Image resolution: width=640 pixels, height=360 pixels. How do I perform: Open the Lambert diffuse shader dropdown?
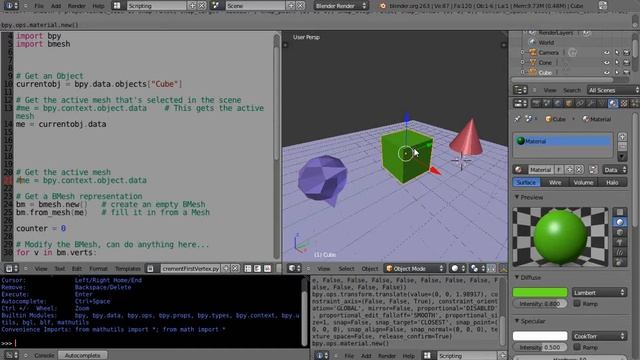click(x=599, y=292)
